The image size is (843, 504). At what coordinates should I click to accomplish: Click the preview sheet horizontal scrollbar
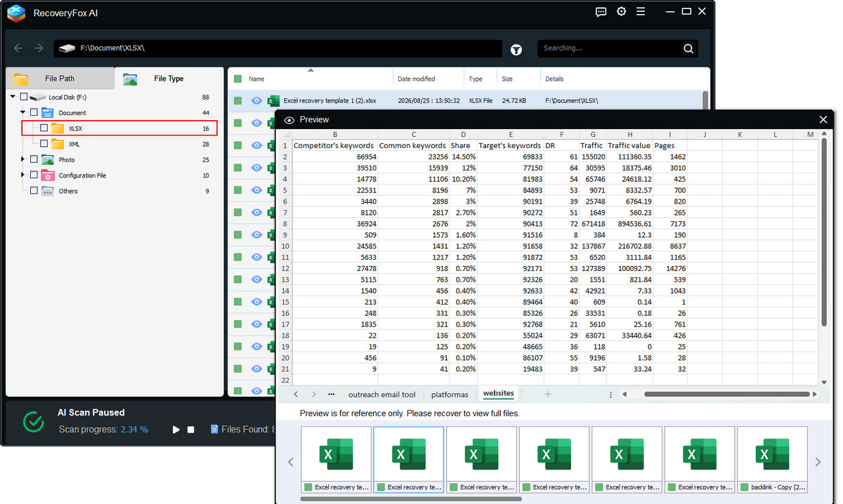tap(726, 394)
